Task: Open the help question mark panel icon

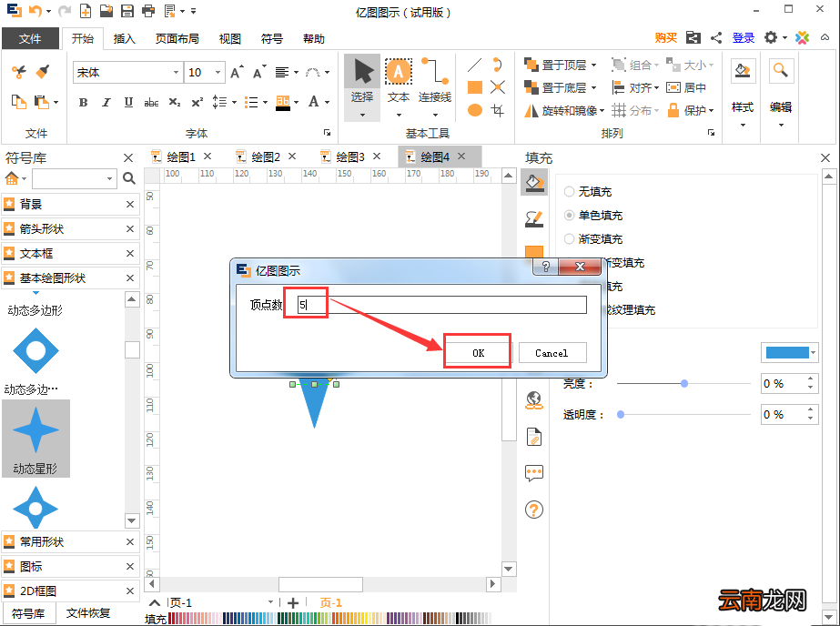Action: (534, 510)
